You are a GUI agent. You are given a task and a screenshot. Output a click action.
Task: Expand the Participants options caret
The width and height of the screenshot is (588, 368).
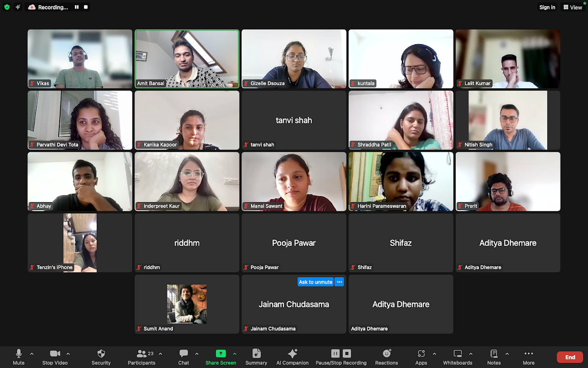pos(160,354)
